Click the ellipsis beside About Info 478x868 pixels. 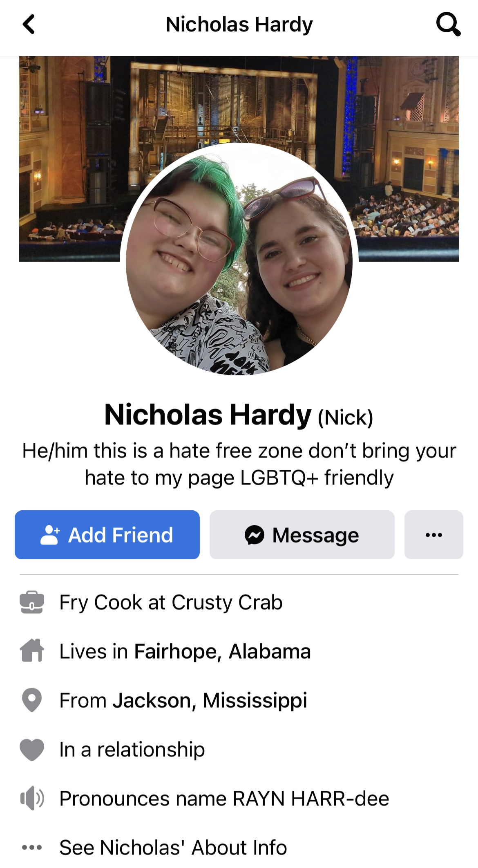(32, 847)
